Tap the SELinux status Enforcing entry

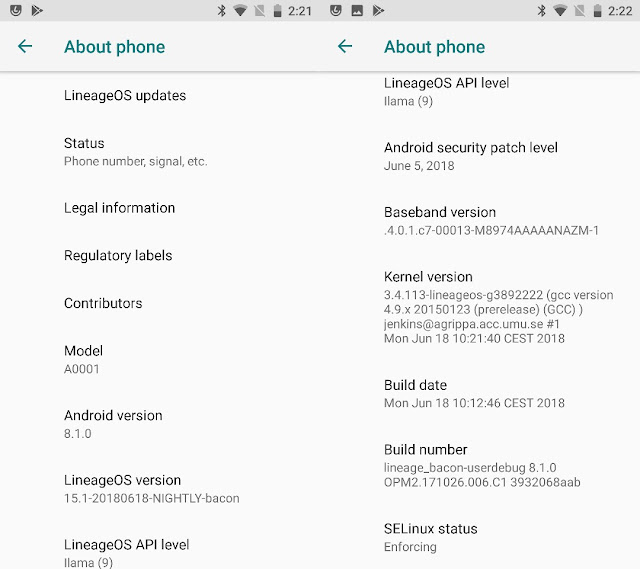click(480, 538)
